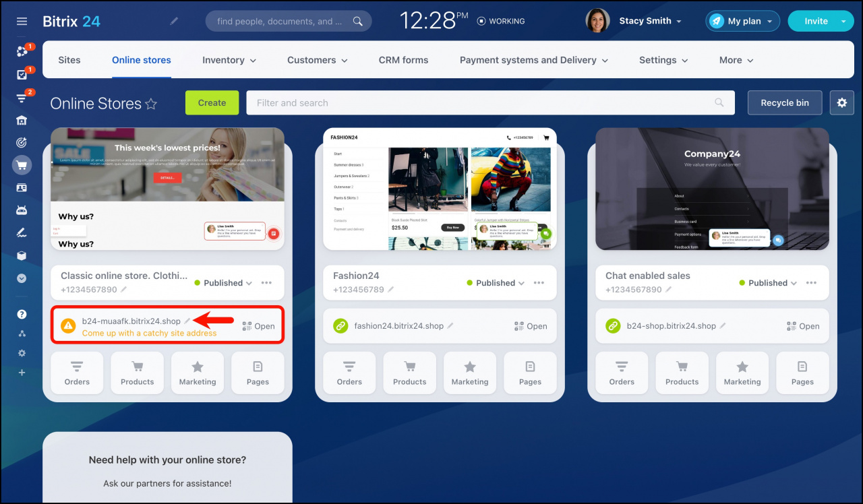Click the search magnifier in top bar
This screenshot has width=863, height=504.
click(358, 21)
